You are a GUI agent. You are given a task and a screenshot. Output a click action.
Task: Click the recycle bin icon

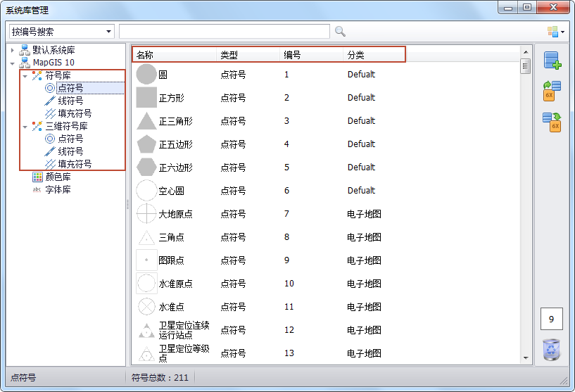552,350
